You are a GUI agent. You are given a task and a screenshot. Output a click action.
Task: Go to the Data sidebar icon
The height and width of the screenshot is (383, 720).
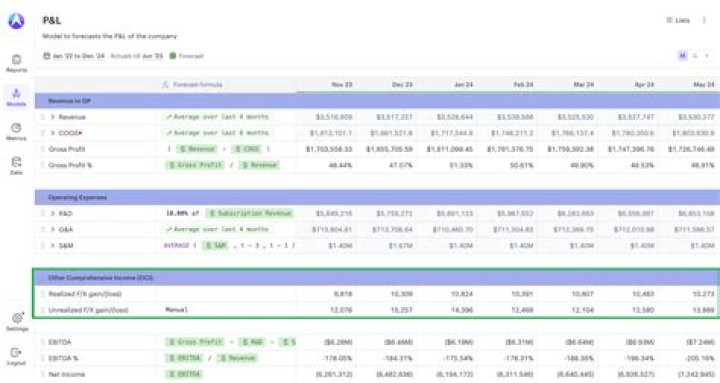[x=17, y=166]
